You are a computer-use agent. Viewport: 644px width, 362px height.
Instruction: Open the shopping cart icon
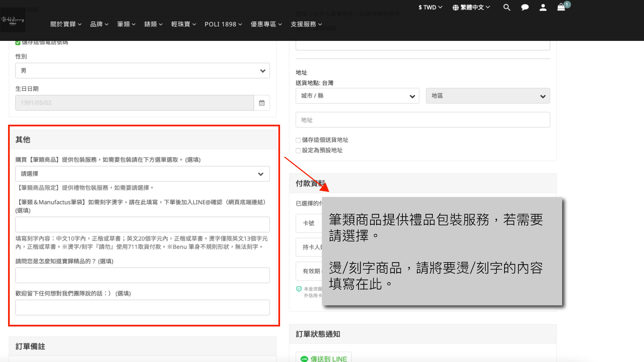pyautogui.click(x=561, y=7)
